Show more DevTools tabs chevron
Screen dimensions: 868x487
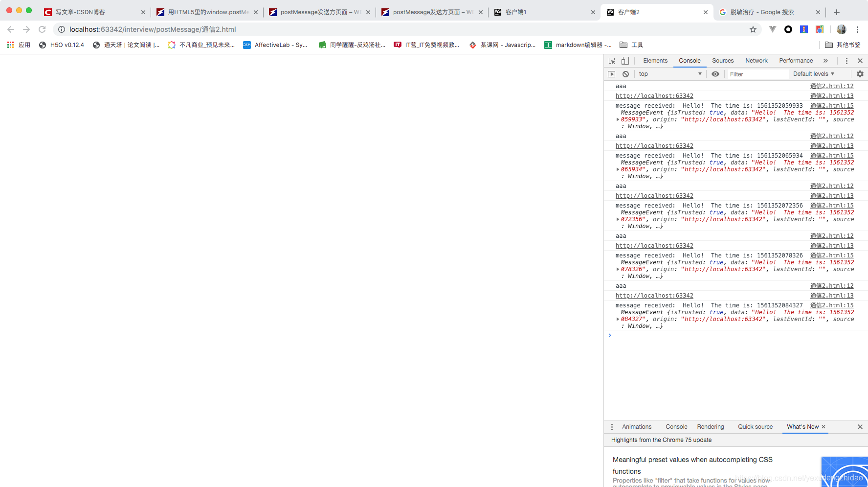coord(825,61)
